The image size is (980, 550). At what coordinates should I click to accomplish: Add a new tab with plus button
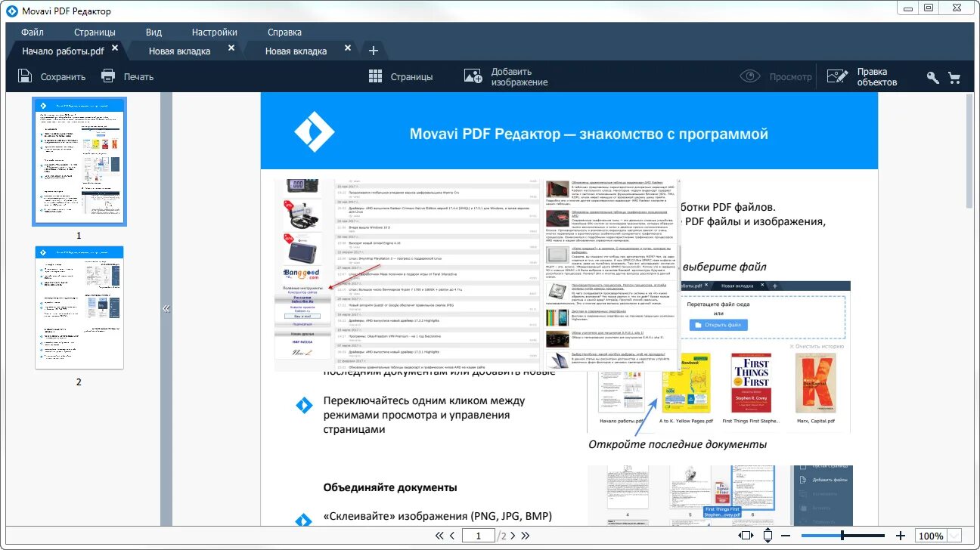[x=373, y=51]
